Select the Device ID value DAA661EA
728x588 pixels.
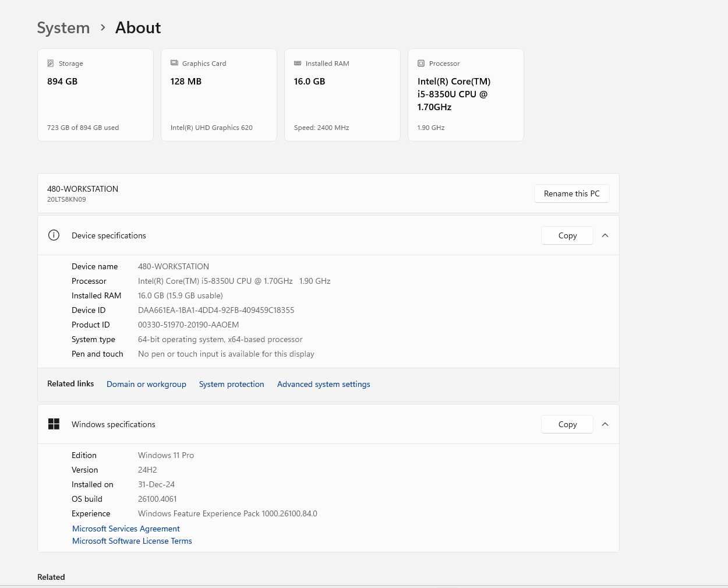(x=216, y=310)
